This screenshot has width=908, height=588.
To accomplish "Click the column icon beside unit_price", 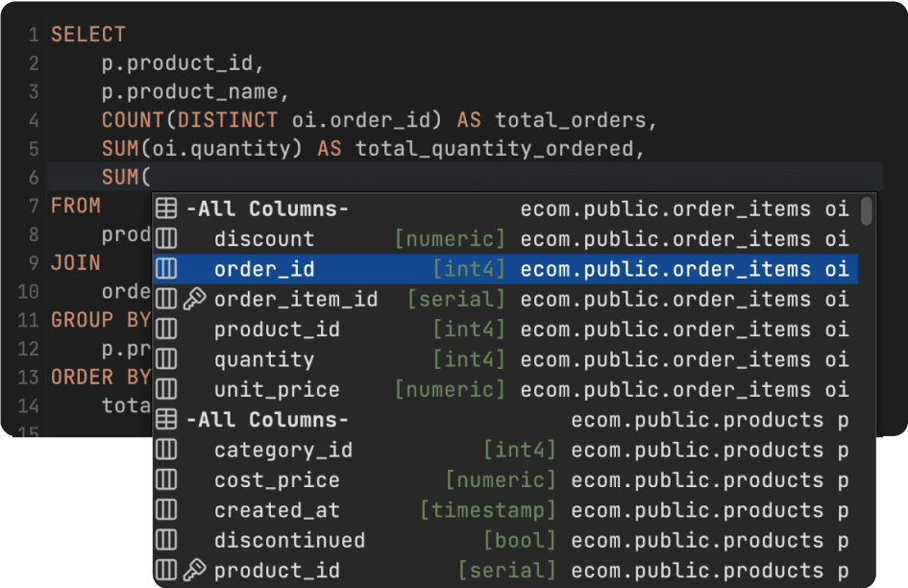I will 166,390.
